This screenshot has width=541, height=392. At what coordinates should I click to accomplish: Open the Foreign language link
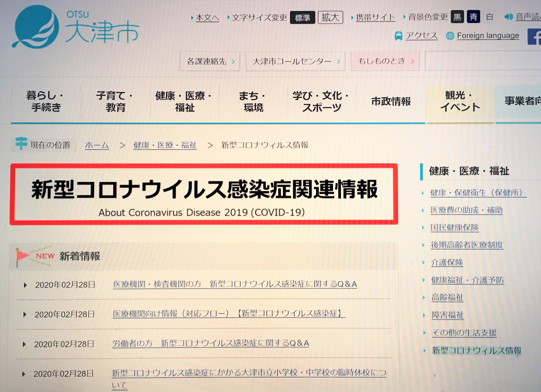coord(488,36)
